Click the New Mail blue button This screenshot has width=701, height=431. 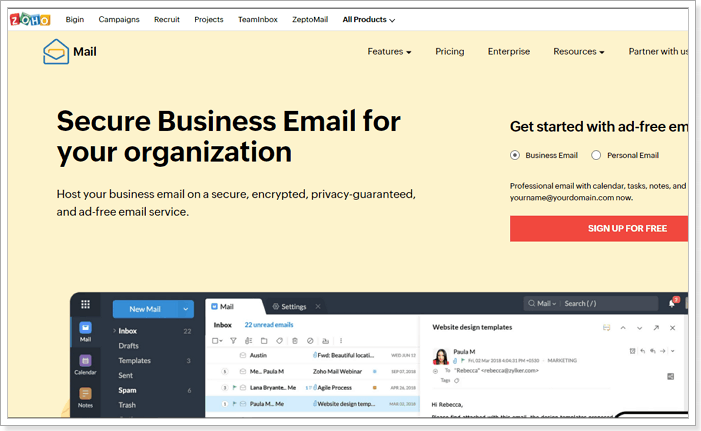pyautogui.click(x=145, y=309)
